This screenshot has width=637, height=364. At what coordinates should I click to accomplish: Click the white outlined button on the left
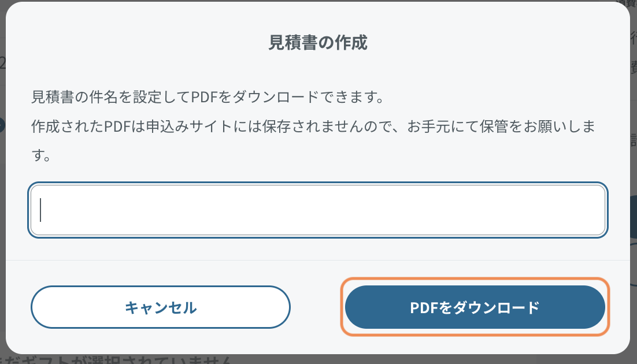[161, 307]
